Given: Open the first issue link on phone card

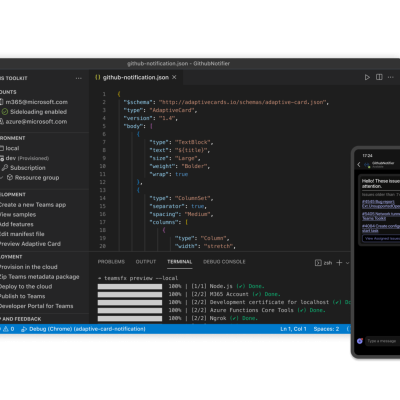Looking at the screenshot, I should (381, 204).
